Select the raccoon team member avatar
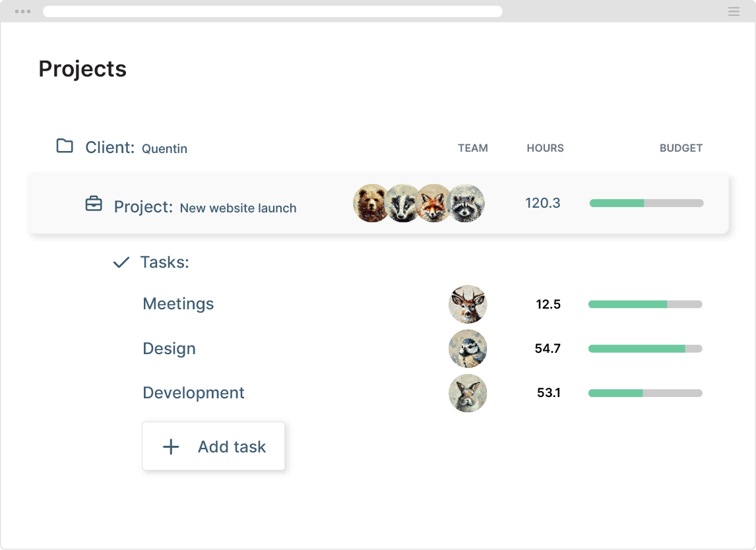The height and width of the screenshot is (550, 756). [x=466, y=203]
